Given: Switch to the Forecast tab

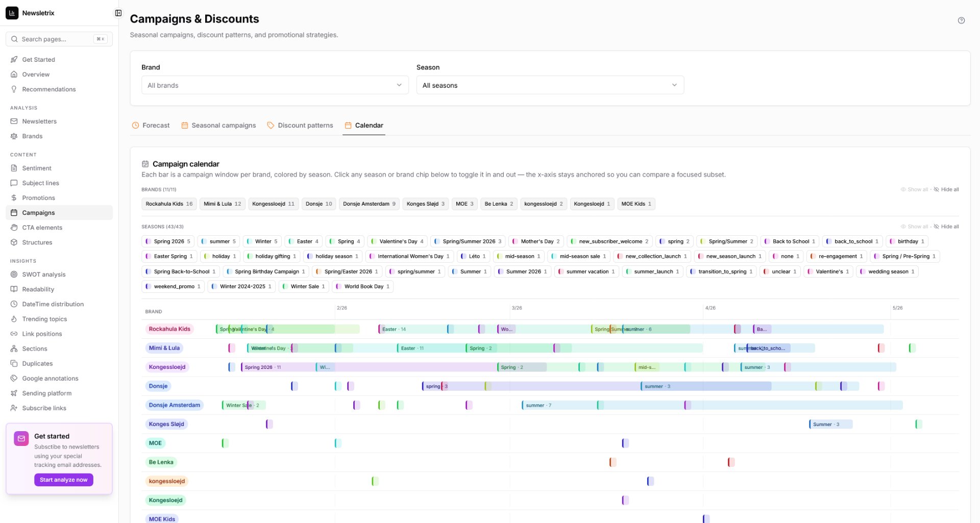Looking at the screenshot, I should pos(151,126).
